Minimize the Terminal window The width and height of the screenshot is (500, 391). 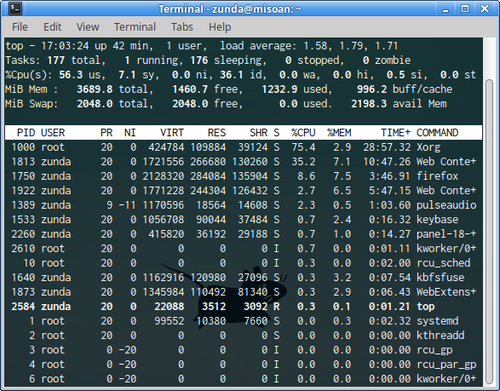(x=445, y=9)
